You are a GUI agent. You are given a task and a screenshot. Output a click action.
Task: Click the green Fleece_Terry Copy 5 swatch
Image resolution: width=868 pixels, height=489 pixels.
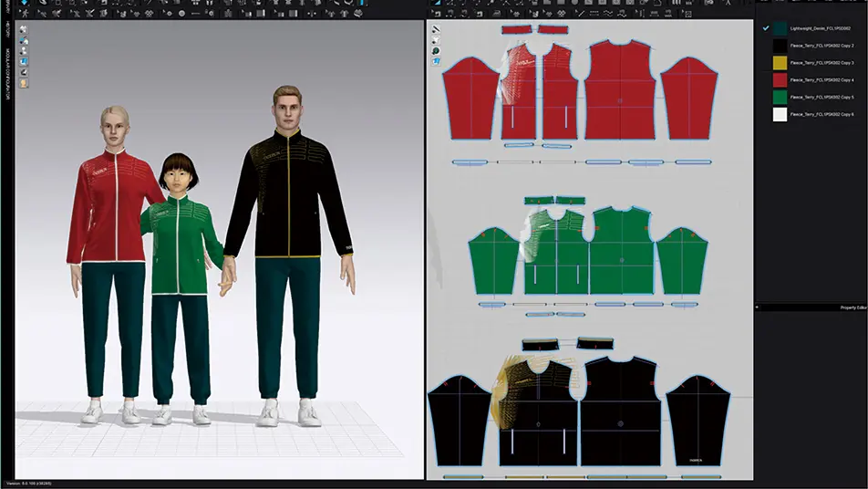pos(780,97)
